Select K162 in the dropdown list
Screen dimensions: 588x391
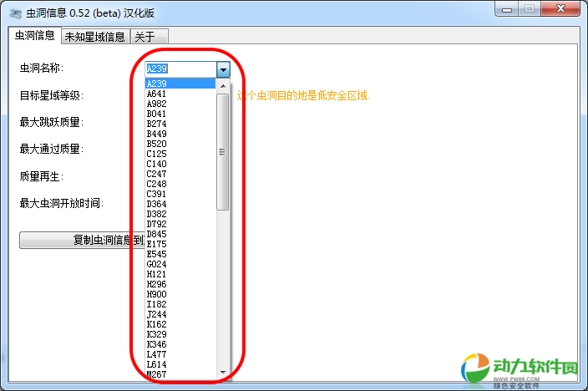157,324
